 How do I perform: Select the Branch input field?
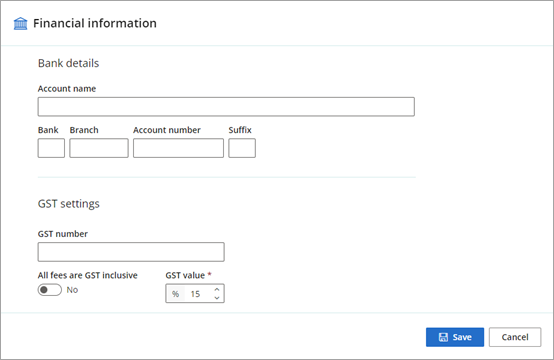(x=99, y=148)
